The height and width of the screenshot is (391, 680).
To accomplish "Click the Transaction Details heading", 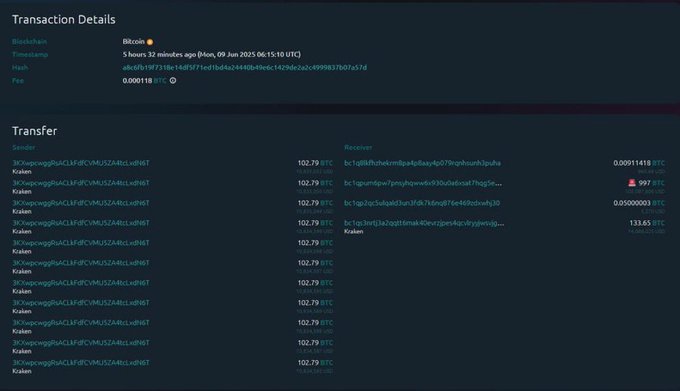I will click(64, 20).
